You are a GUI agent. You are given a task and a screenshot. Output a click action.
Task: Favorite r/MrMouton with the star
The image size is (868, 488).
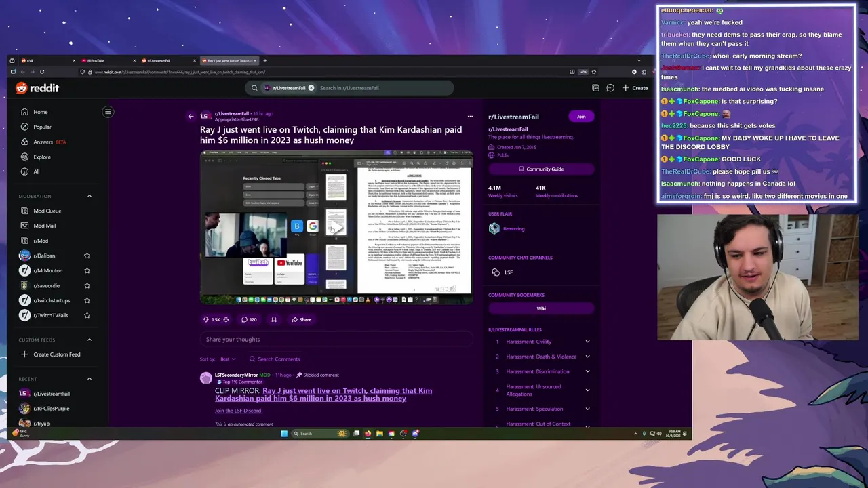pyautogui.click(x=87, y=270)
